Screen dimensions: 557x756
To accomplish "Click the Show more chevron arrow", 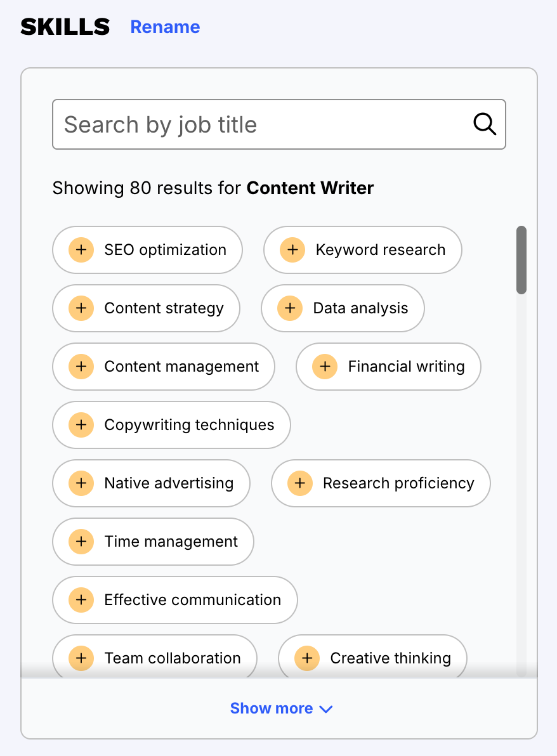I will [x=326, y=709].
